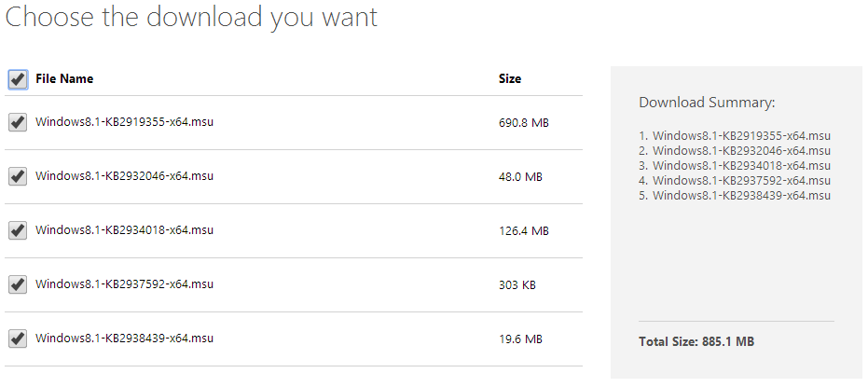Image resolution: width=868 pixels, height=387 pixels.
Task: Toggle the Windows8.1-KB2937592-x64.msu checkbox
Action: pos(18,284)
